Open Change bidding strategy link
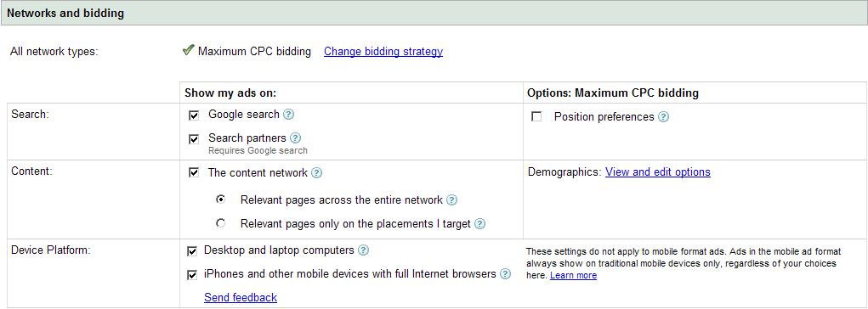The height and width of the screenshot is (309, 868). coord(383,52)
